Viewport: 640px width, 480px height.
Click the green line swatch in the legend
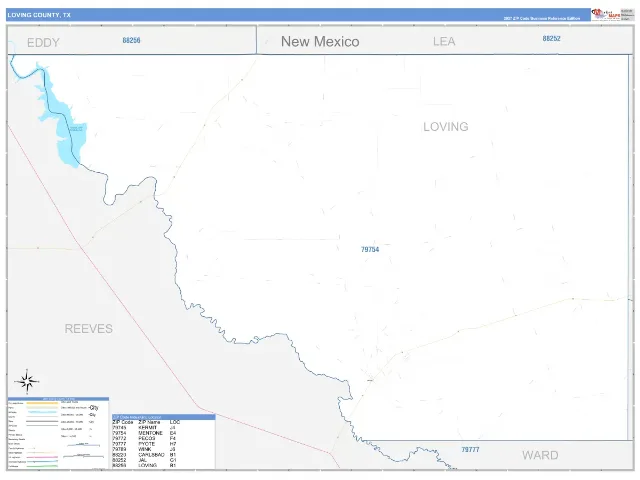(x=42, y=466)
